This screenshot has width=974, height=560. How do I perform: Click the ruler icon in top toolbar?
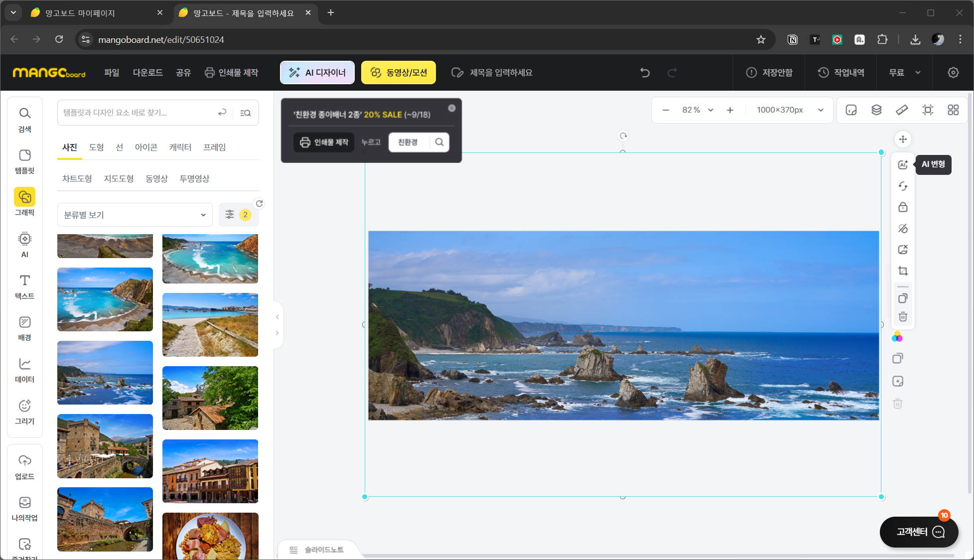902,110
